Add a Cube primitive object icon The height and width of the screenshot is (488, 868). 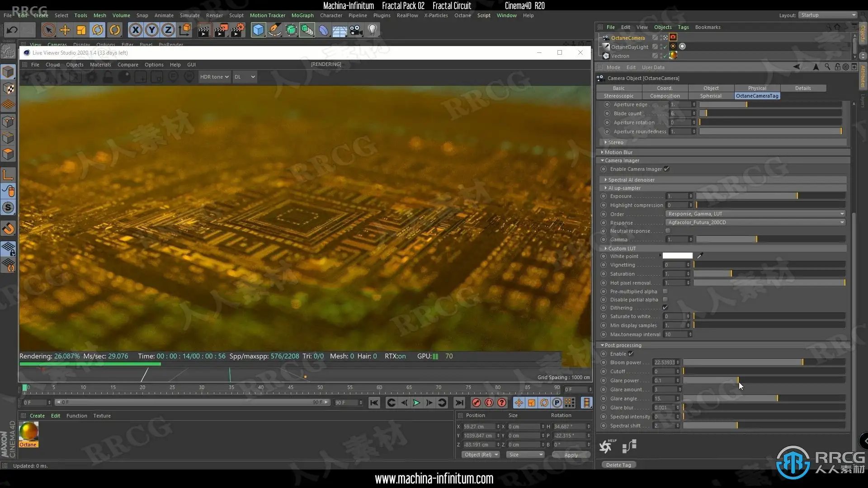pos(258,30)
